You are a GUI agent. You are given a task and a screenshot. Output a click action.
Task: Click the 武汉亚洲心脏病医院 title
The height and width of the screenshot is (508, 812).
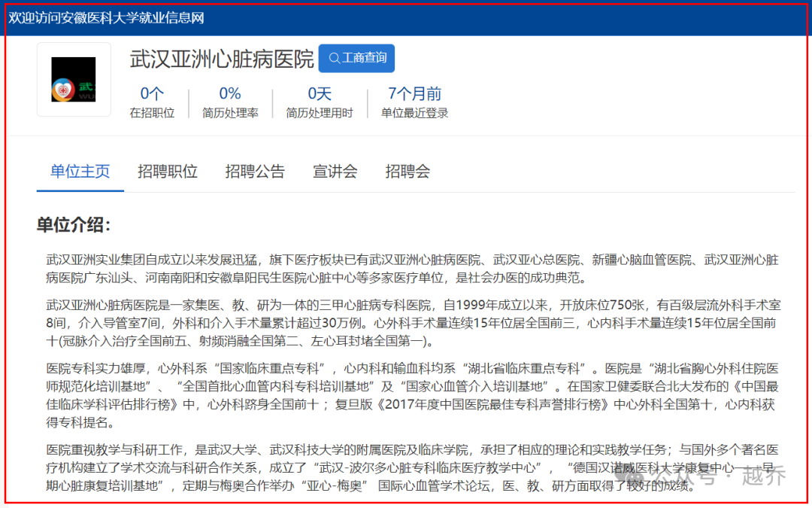(x=222, y=59)
